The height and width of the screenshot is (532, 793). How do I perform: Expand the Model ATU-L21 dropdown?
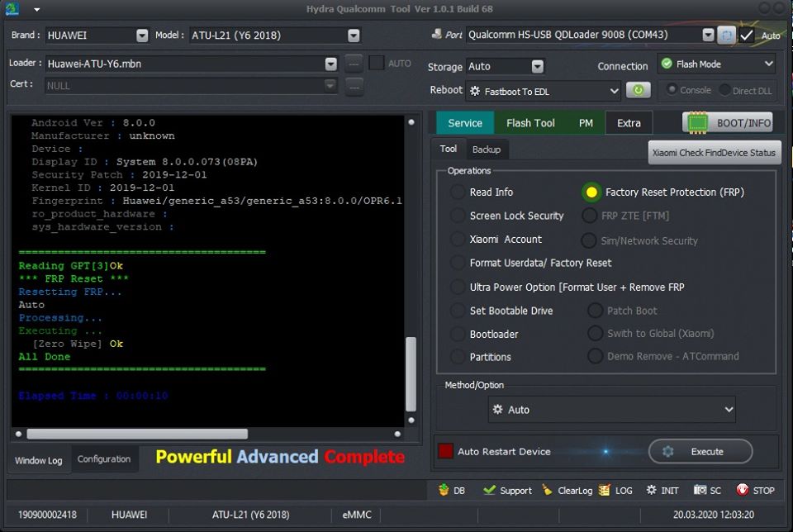click(x=354, y=35)
